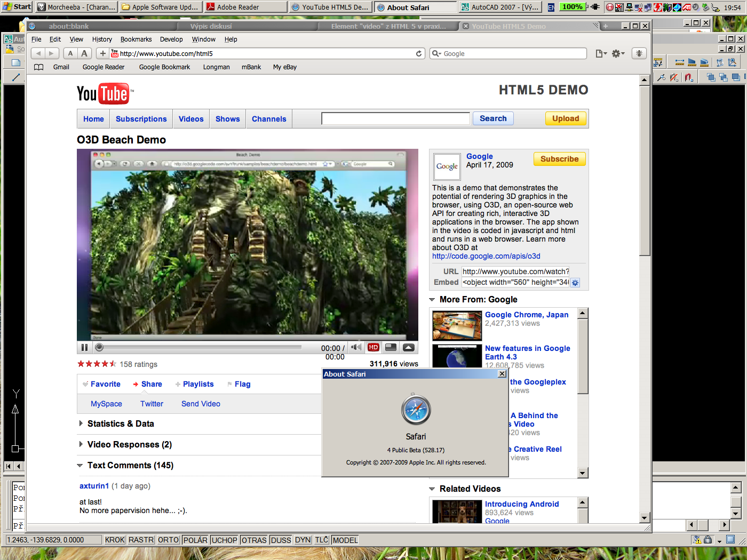
Task: Switch to the Výpis diskusí tab
Action: coord(211,26)
